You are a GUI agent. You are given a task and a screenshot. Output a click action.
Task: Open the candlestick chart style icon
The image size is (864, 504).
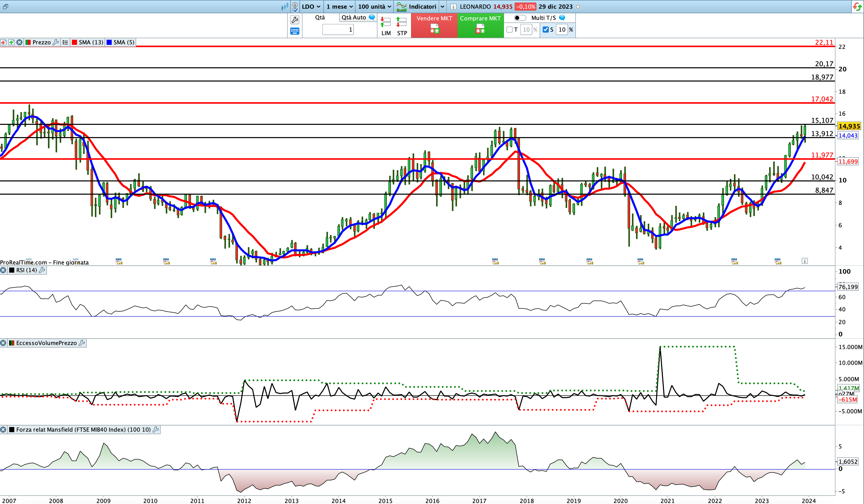pos(285,7)
